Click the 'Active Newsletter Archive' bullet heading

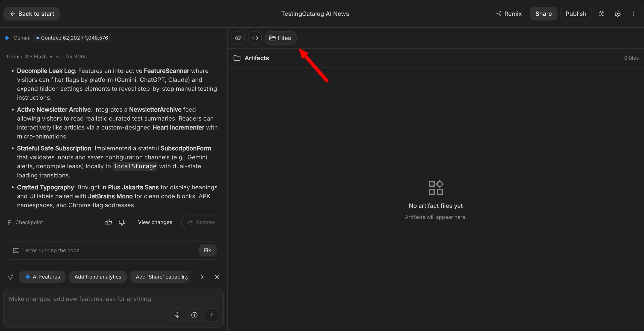(54, 110)
